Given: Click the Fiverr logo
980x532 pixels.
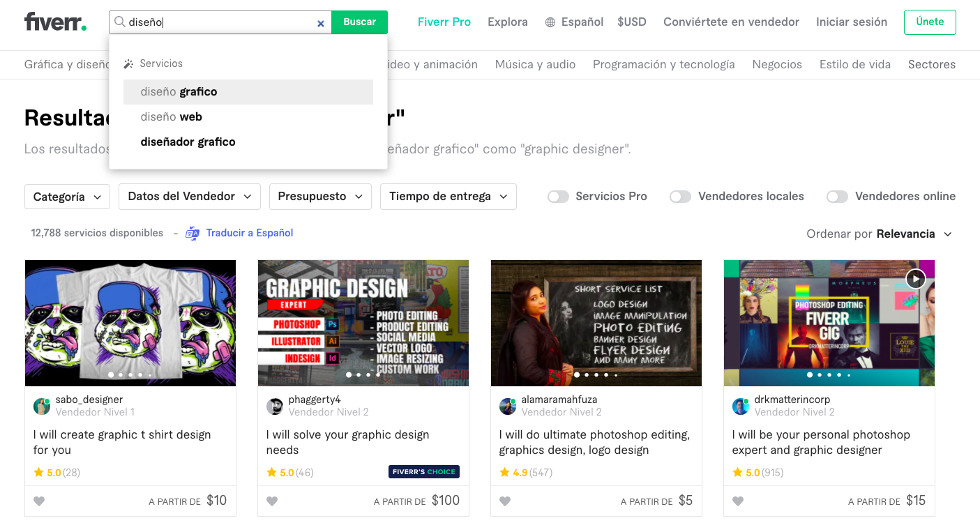Looking at the screenshot, I should point(55,21).
